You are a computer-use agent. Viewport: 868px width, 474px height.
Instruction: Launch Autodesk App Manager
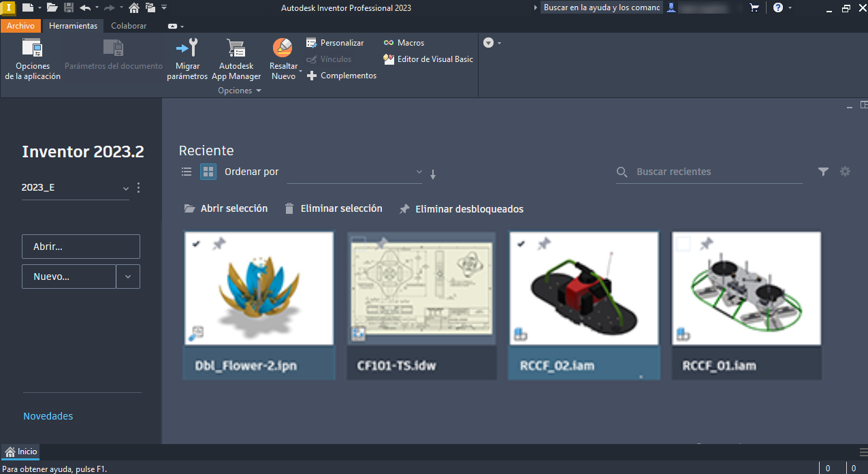(236, 60)
